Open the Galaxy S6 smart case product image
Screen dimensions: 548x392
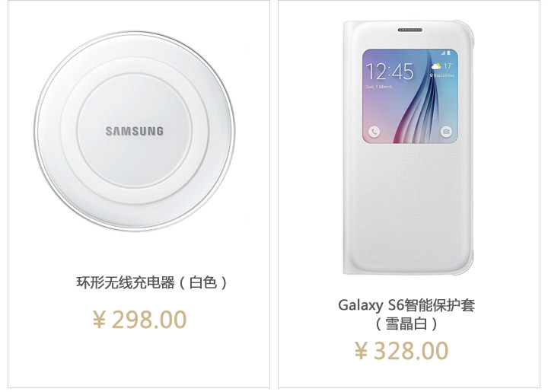408,148
